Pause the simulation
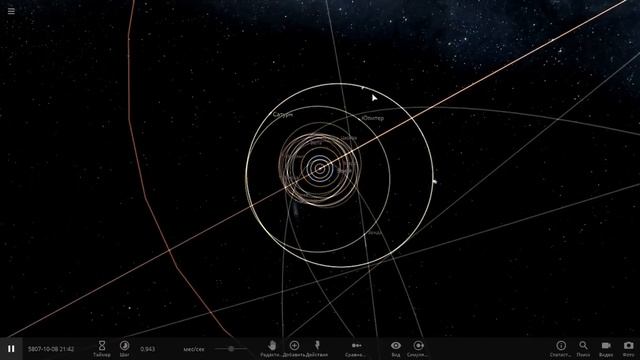640x360 pixels. (11, 349)
